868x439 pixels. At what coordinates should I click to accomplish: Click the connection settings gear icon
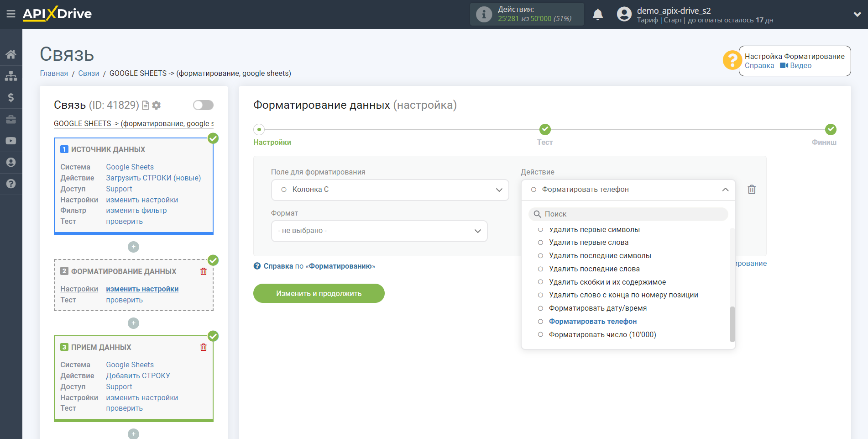[157, 106]
